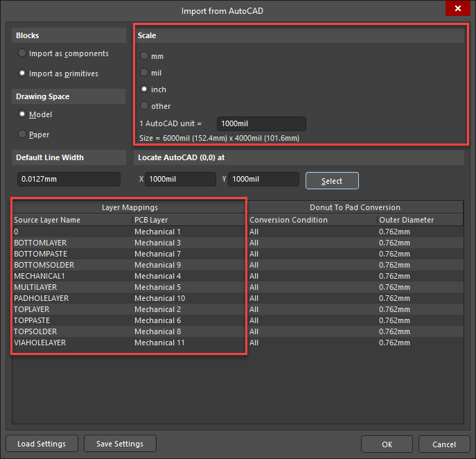Click Outer Diameter column header
Screen dimensions: 476x459
[420, 220]
